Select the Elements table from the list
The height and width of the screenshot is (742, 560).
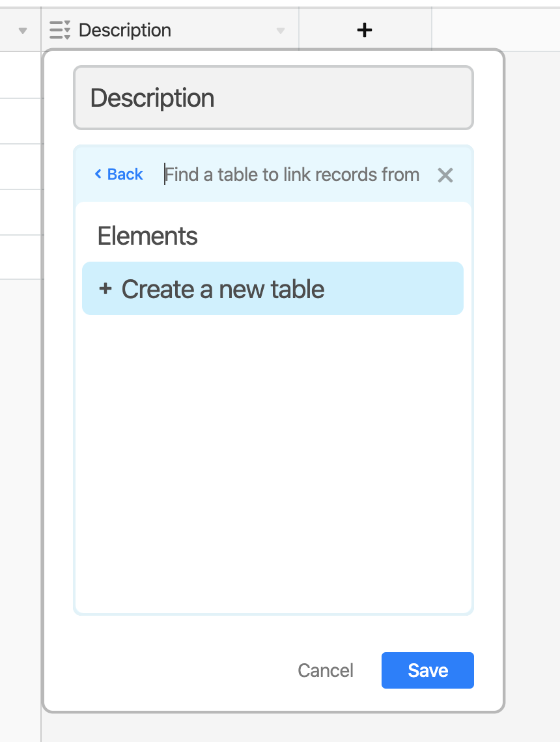click(x=148, y=236)
